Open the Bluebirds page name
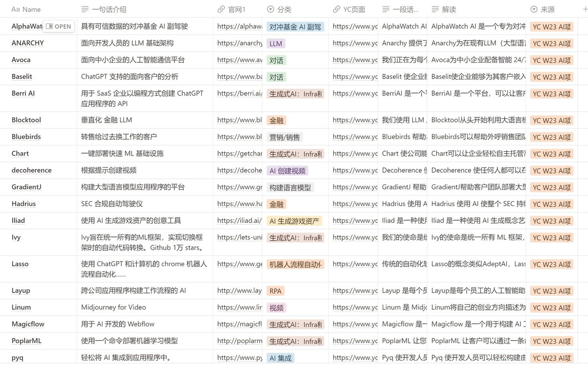 click(x=26, y=137)
